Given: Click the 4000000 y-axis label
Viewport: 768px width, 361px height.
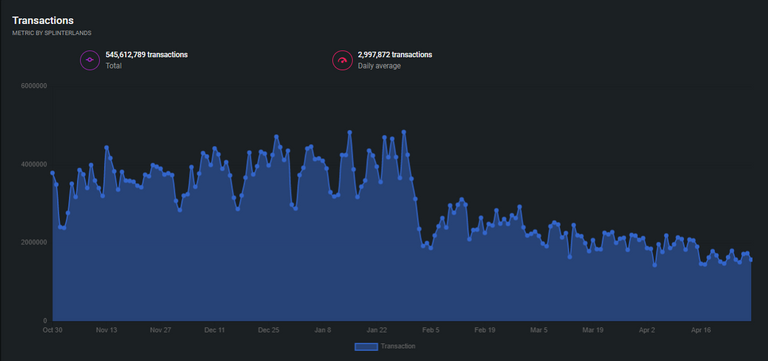Looking at the screenshot, I should (34, 165).
